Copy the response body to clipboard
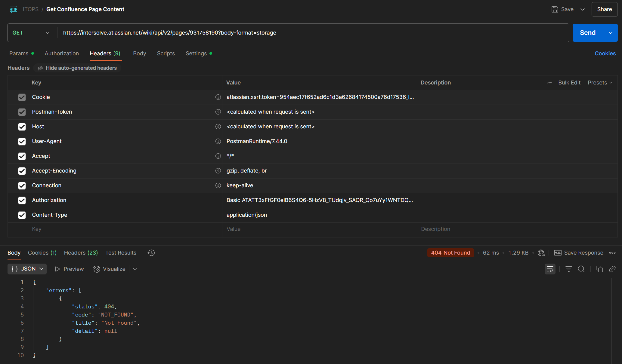The height and width of the screenshot is (364, 622). (x=599, y=269)
